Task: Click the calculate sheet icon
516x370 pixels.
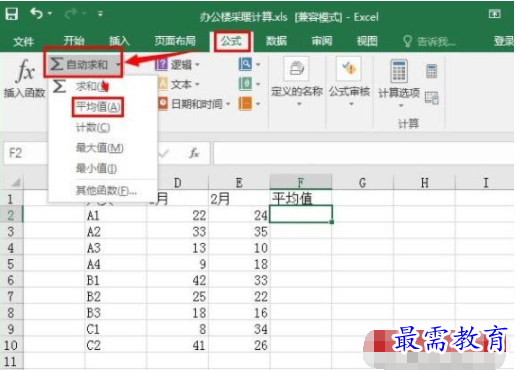Action: point(432,98)
